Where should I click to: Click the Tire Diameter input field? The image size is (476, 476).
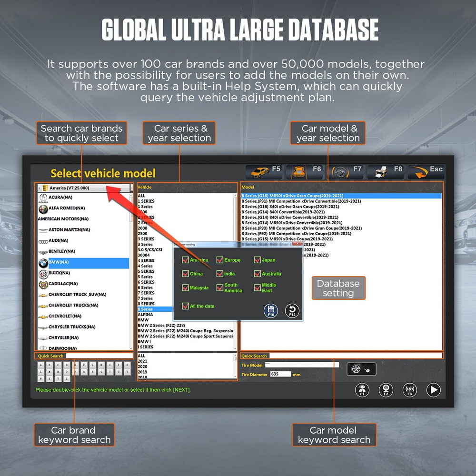280,374
